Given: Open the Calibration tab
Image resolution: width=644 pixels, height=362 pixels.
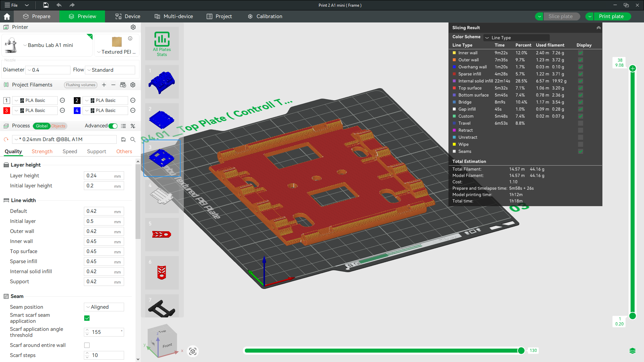Looking at the screenshot, I should click(265, 16).
